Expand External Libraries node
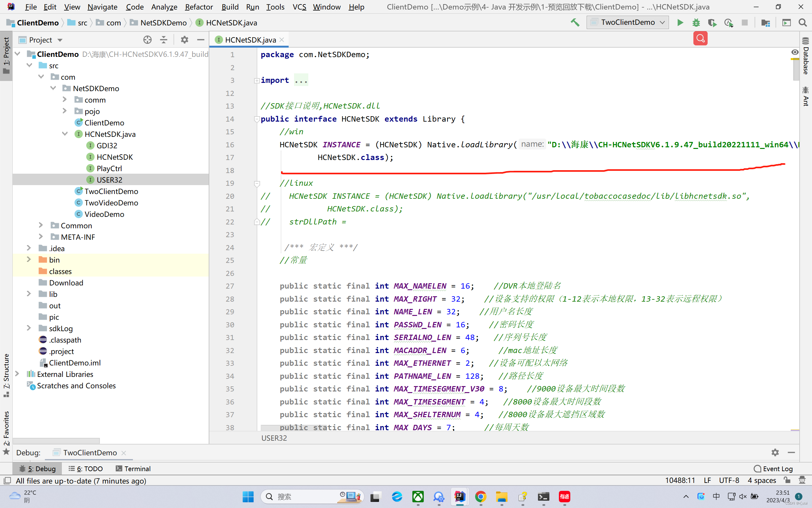The image size is (812, 508). pyautogui.click(x=17, y=374)
